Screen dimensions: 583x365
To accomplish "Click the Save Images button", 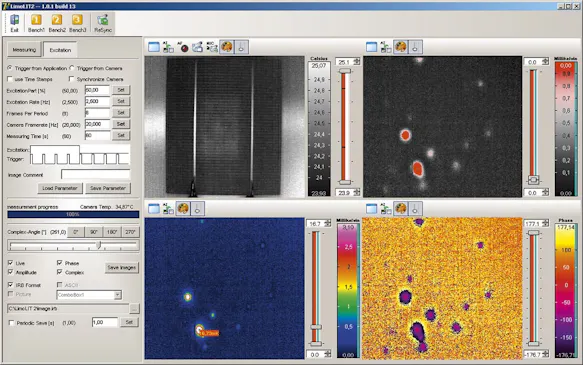I will coord(122,267).
